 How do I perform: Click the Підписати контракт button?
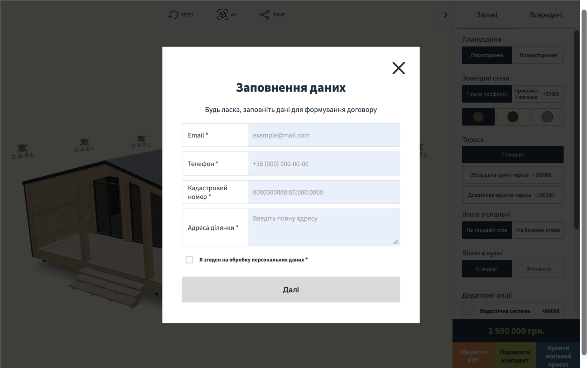point(515,356)
